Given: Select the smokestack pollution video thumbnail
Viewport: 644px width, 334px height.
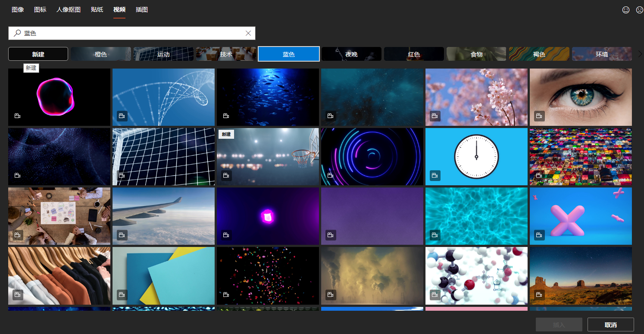Looking at the screenshot, I should [x=372, y=276].
